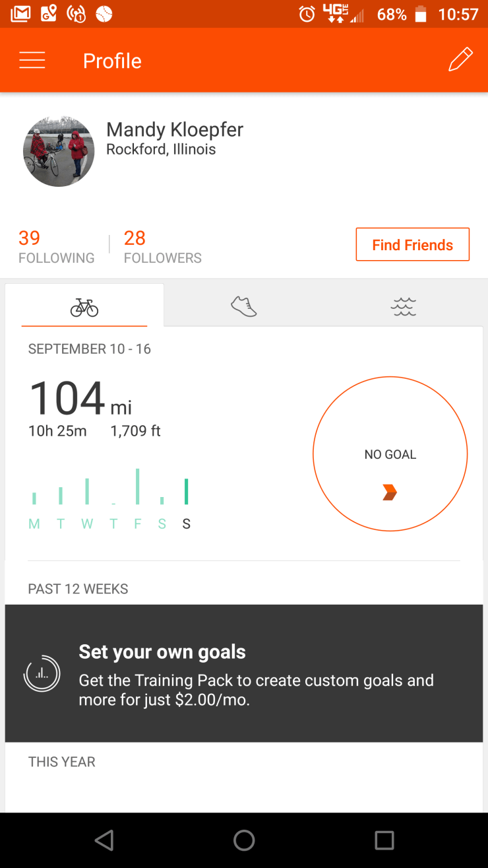
Task: Tap the pencil edit profile icon
Action: click(x=460, y=59)
